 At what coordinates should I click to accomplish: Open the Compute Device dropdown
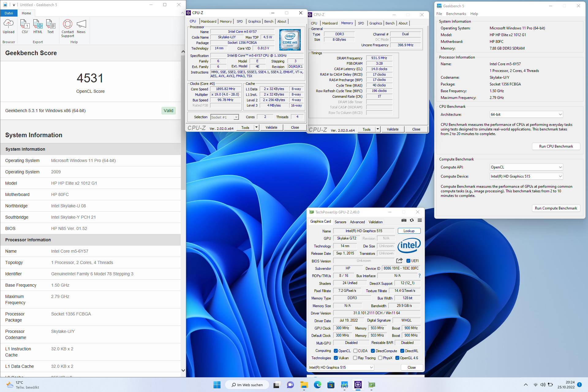click(526, 176)
